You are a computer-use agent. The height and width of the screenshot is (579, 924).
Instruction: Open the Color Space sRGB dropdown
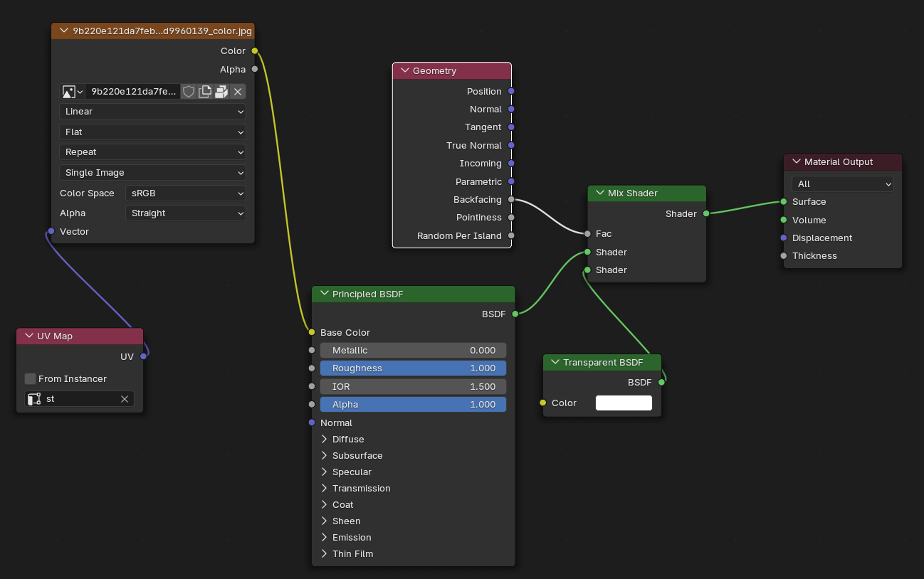186,193
